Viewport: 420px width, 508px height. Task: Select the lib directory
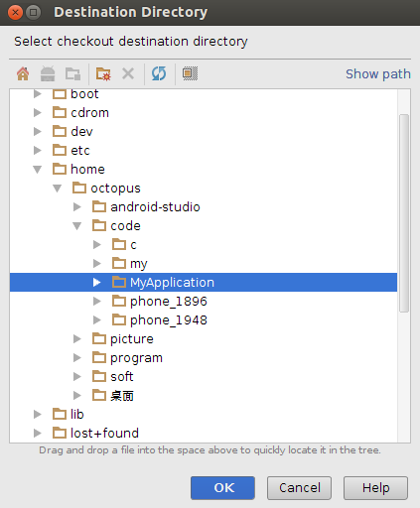pyautogui.click(x=69, y=415)
